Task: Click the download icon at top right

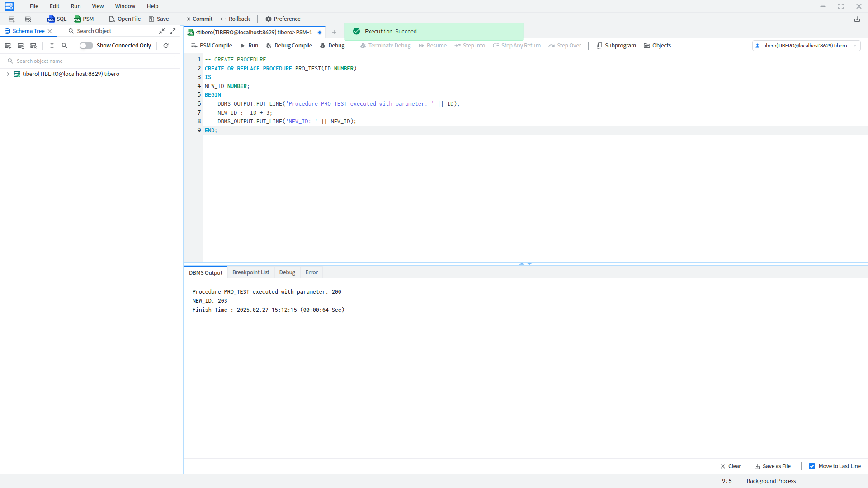Action: point(857,19)
